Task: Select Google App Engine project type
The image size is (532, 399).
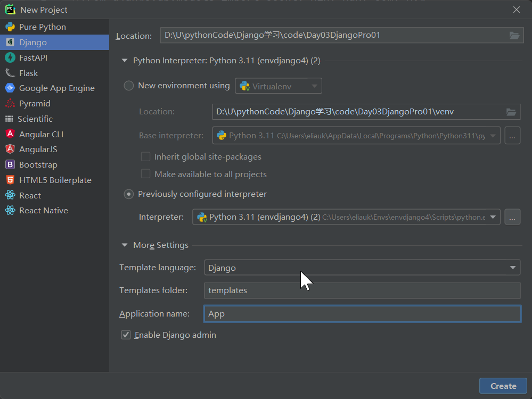Action: click(x=54, y=88)
